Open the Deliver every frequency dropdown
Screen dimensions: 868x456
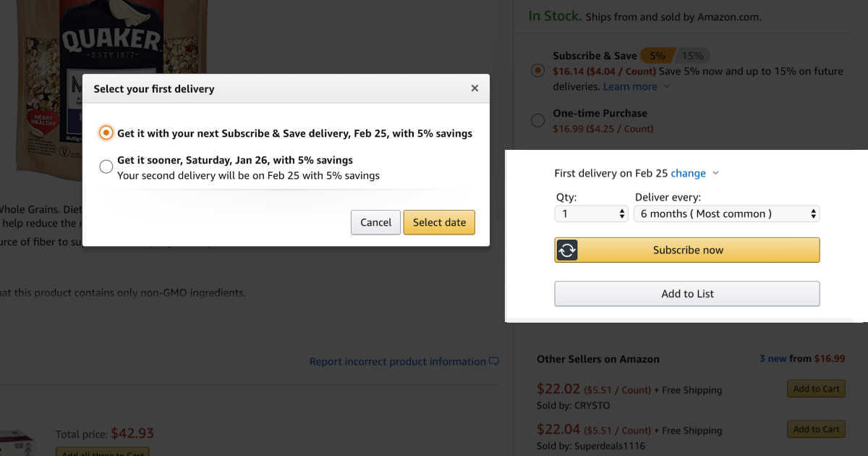(726, 214)
